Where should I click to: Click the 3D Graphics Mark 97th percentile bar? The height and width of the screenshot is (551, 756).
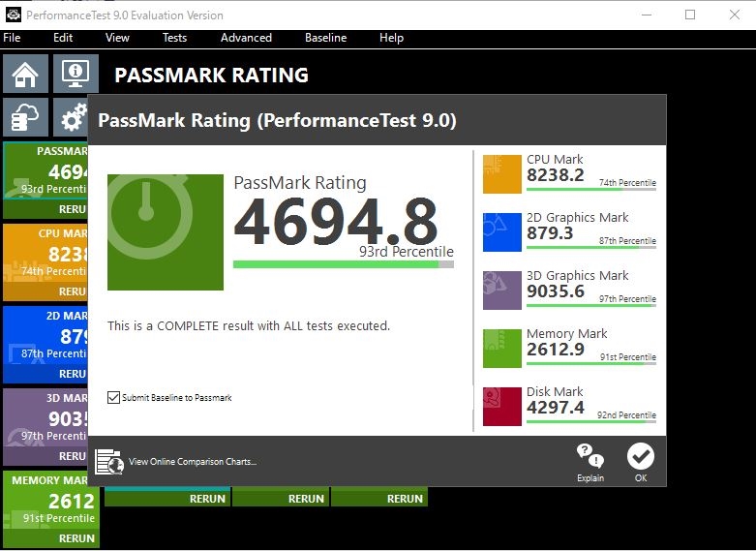tap(591, 305)
